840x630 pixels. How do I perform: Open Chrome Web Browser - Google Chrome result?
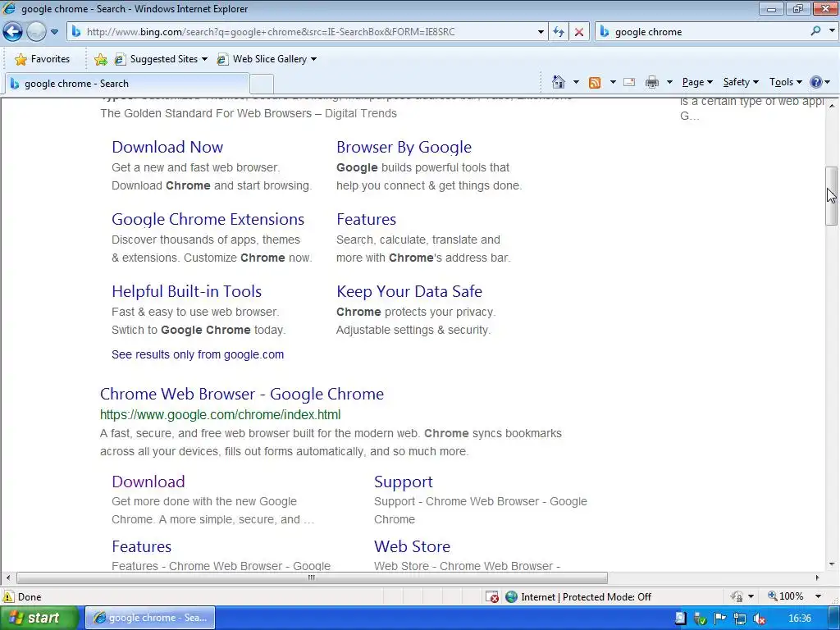tap(242, 395)
